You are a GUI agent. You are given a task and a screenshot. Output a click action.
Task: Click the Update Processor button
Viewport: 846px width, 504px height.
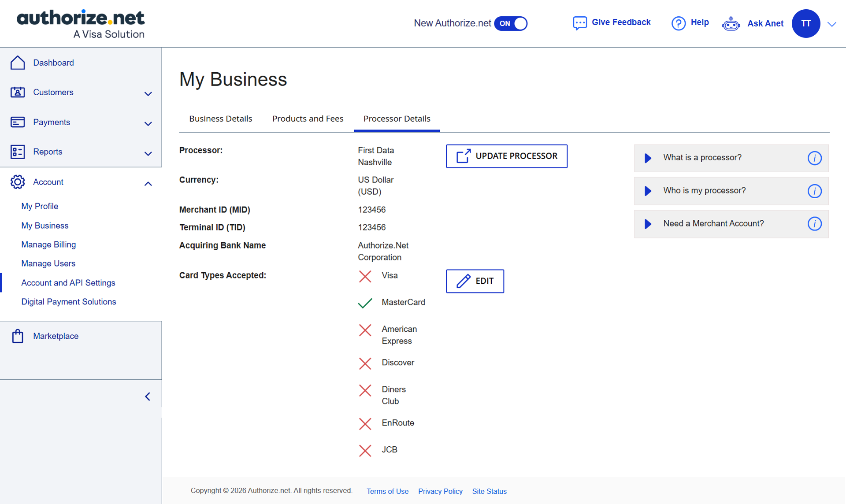pyautogui.click(x=507, y=156)
